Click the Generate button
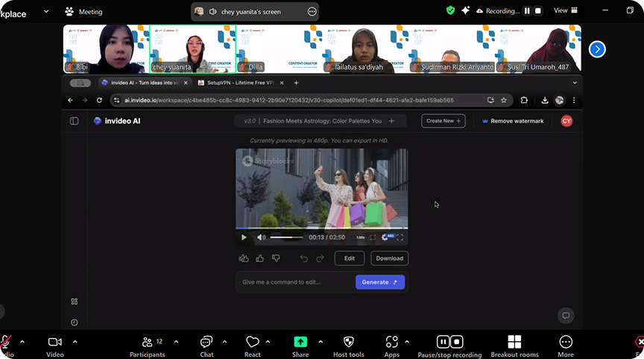The height and width of the screenshot is (359, 644). 380,282
